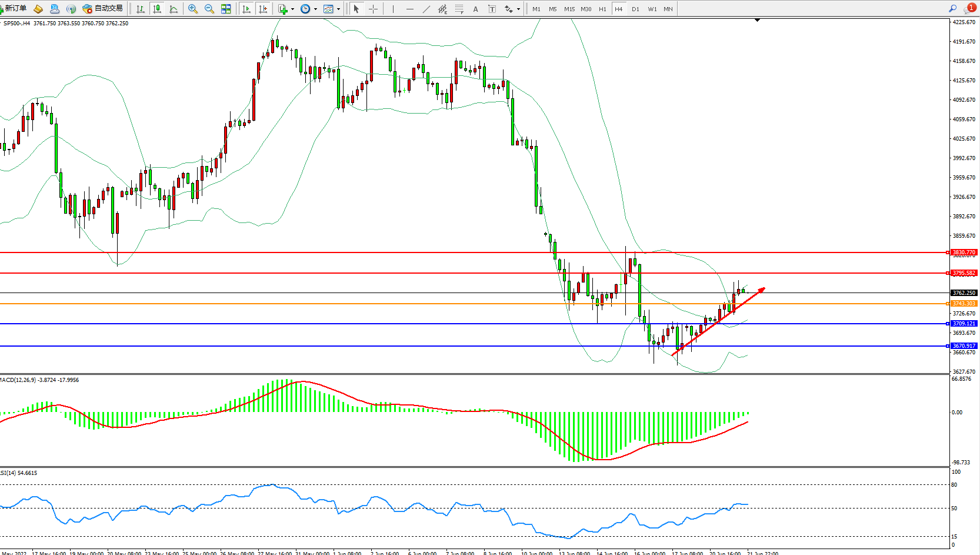The width and height of the screenshot is (980, 555).
Task: Switch chart to Candlesticks display mode
Action: click(157, 9)
